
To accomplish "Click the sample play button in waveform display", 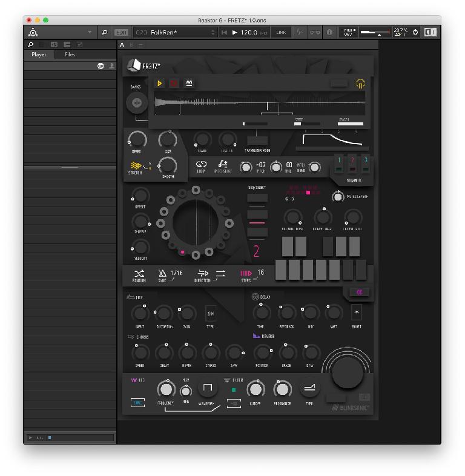I will [160, 83].
